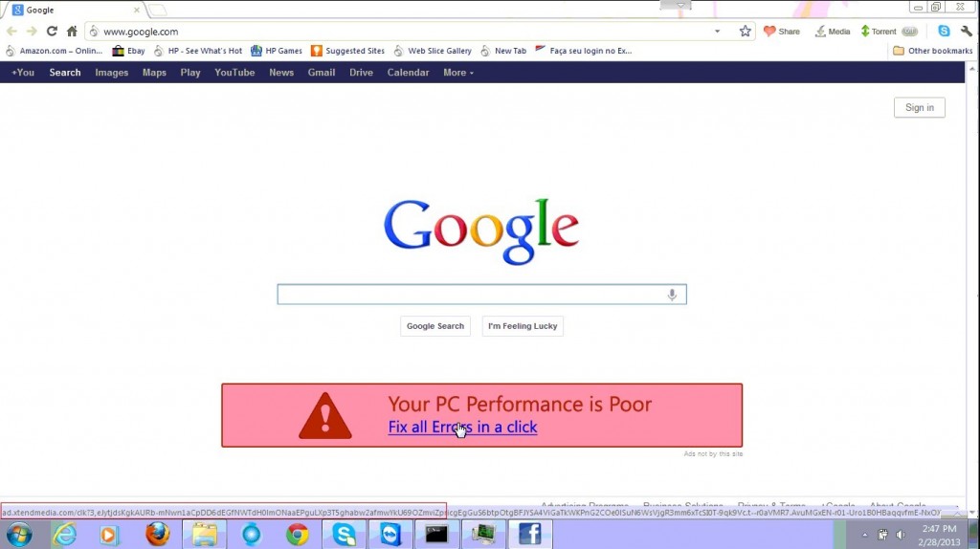980x549 pixels.
Task: Open Other bookmarks folder
Action: click(x=932, y=51)
